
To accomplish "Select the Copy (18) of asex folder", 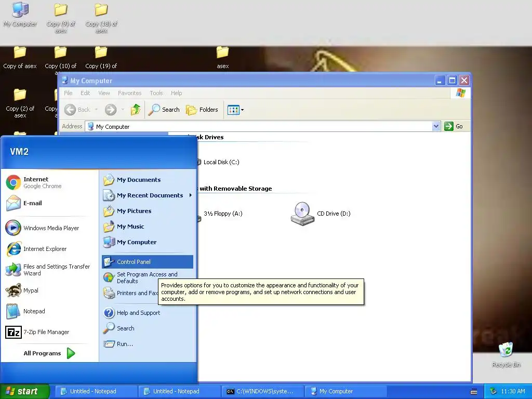I will click(101, 18).
